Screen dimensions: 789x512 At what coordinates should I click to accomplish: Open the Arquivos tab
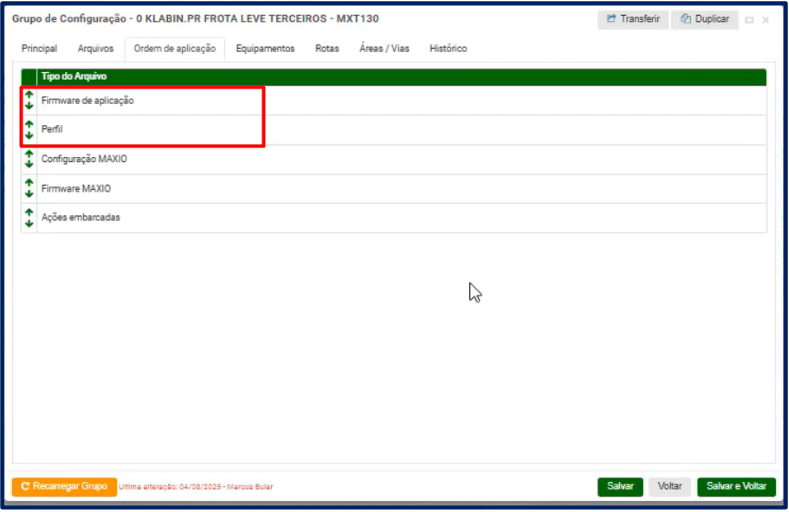tap(95, 48)
